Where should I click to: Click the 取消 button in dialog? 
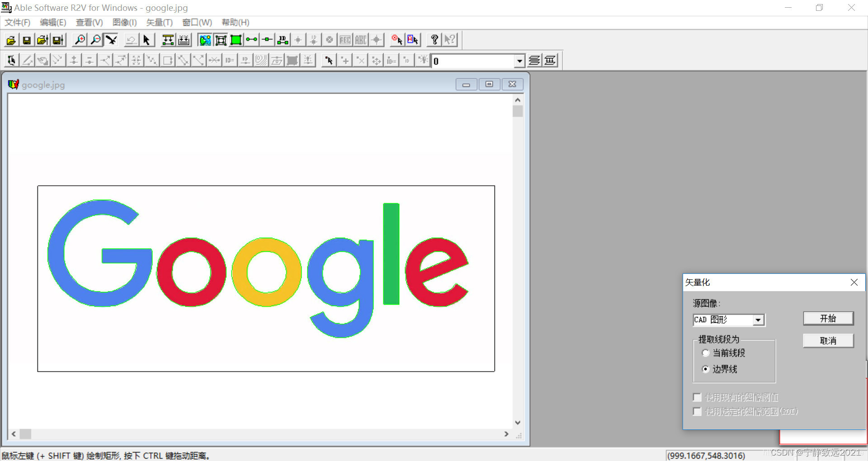tap(828, 341)
